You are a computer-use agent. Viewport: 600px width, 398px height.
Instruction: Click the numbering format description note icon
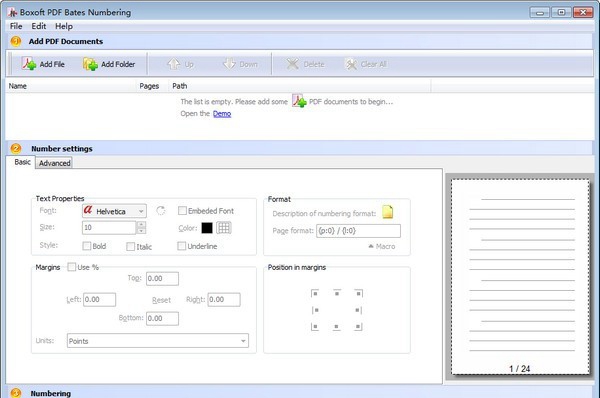388,212
